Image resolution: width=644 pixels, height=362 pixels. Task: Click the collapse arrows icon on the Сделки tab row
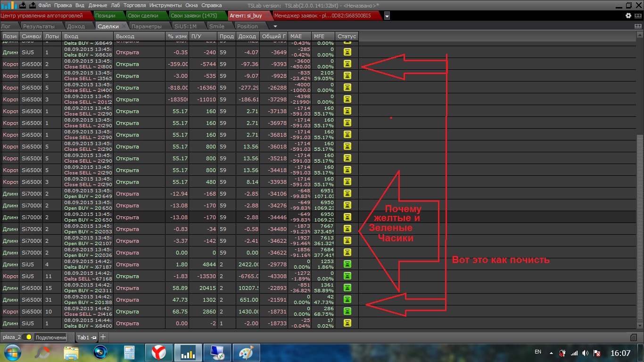pyautogui.click(x=638, y=26)
